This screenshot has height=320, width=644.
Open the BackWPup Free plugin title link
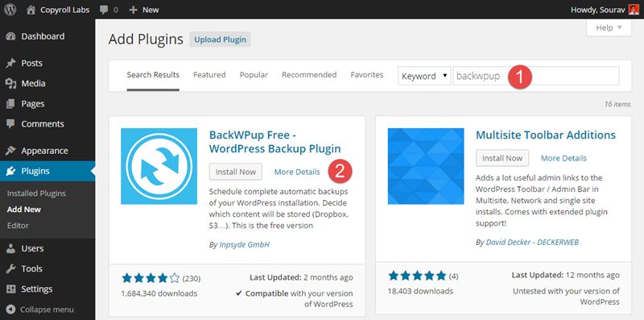pyautogui.click(x=275, y=142)
